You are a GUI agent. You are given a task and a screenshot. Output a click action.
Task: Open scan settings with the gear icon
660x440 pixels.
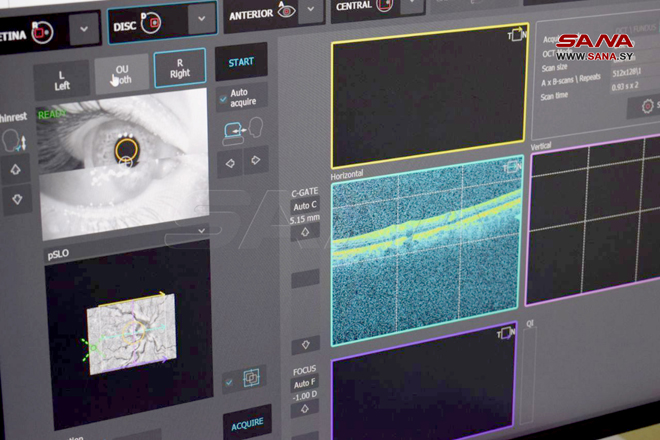tap(647, 106)
